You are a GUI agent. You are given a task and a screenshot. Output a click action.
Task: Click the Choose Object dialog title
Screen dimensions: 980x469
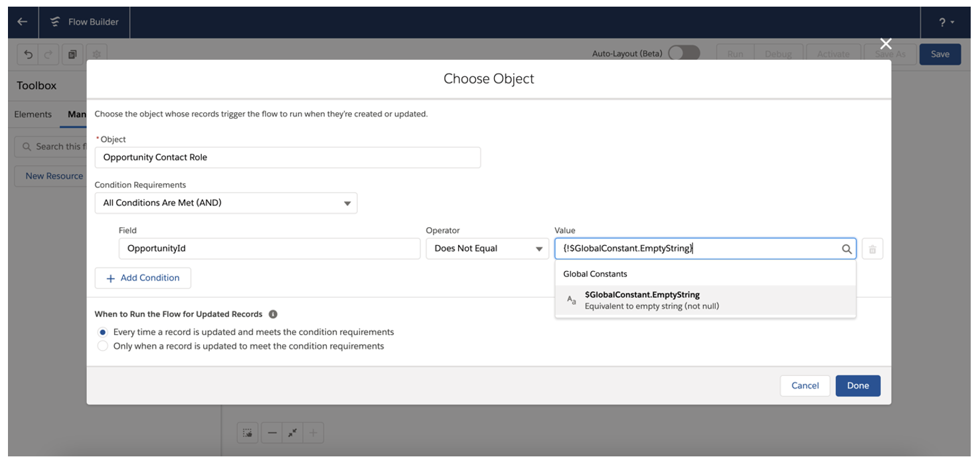point(489,78)
